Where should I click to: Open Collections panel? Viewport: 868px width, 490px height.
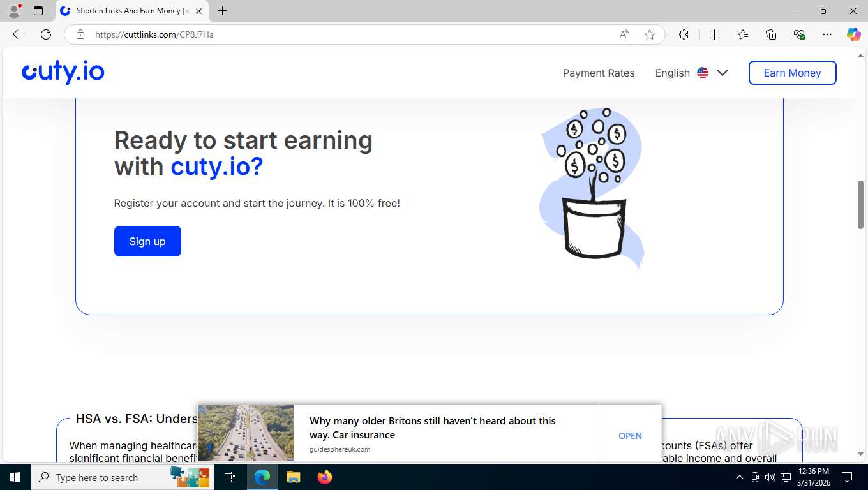[x=771, y=34]
